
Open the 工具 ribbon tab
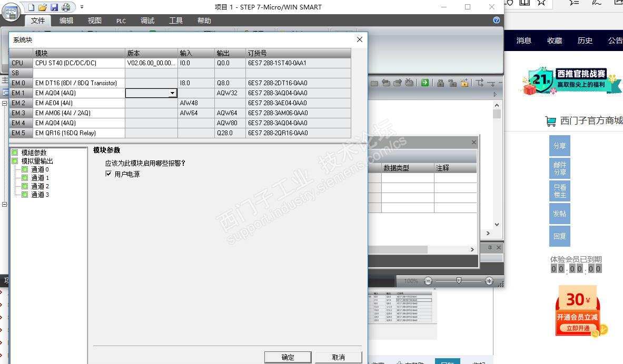[176, 21]
